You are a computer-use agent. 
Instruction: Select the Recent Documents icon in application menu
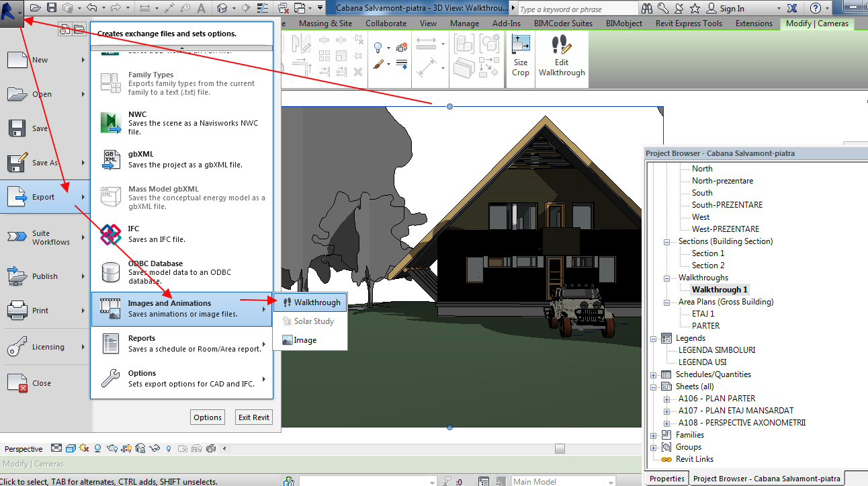point(65,29)
